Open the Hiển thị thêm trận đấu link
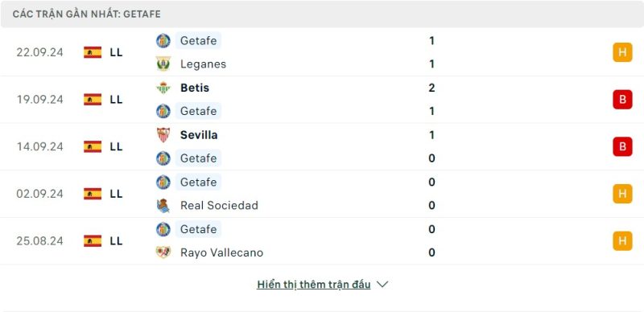 click(314, 285)
